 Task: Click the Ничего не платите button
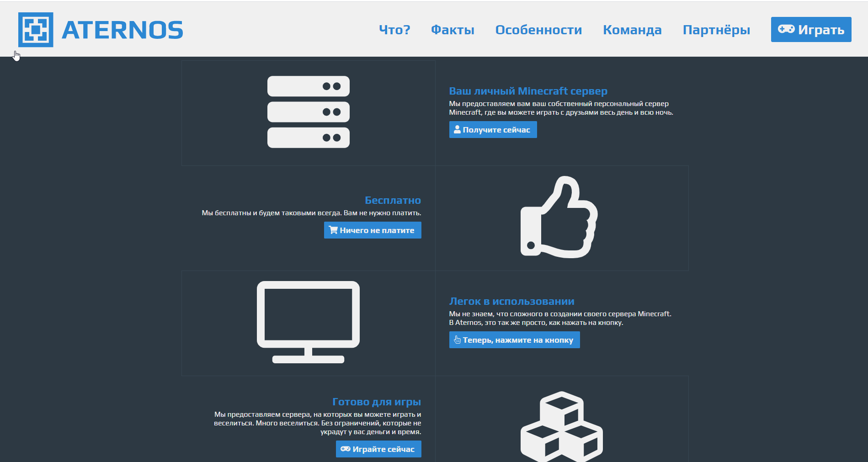[373, 230]
